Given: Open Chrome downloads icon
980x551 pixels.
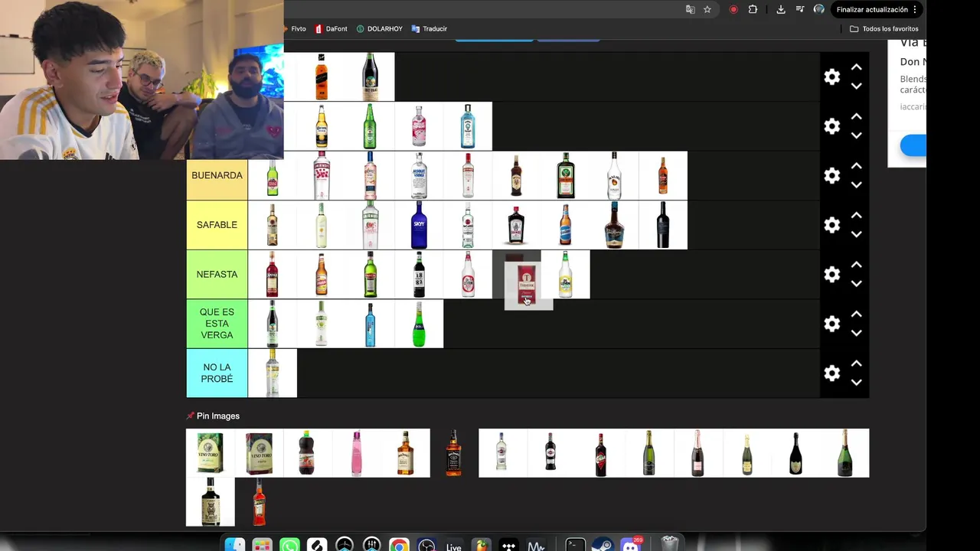Looking at the screenshot, I should (x=781, y=9).
